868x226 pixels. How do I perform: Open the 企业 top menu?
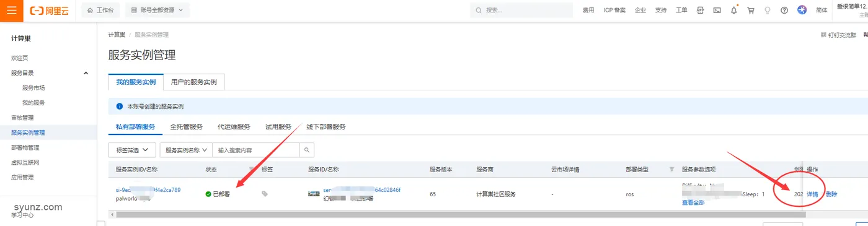[x=640, y=11]
